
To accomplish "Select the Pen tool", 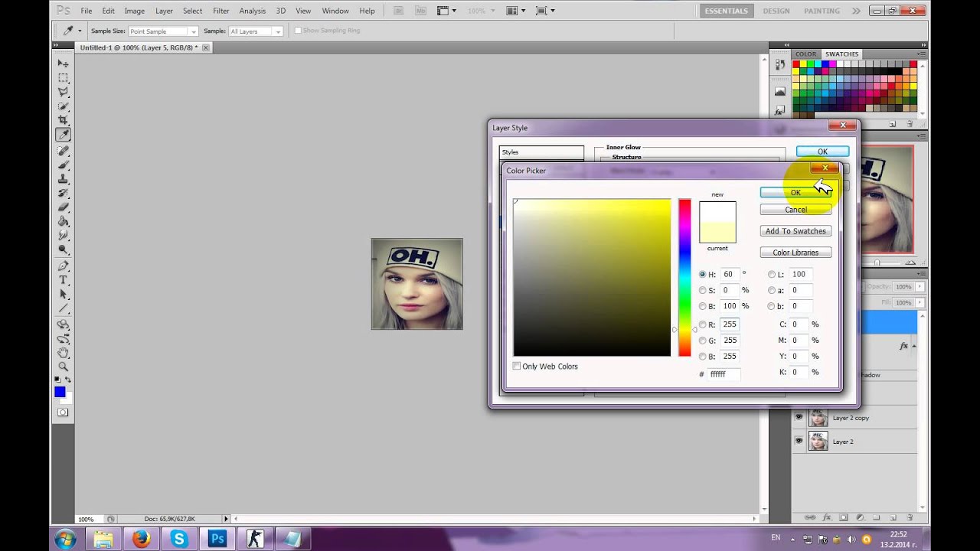I will [64, 266].
